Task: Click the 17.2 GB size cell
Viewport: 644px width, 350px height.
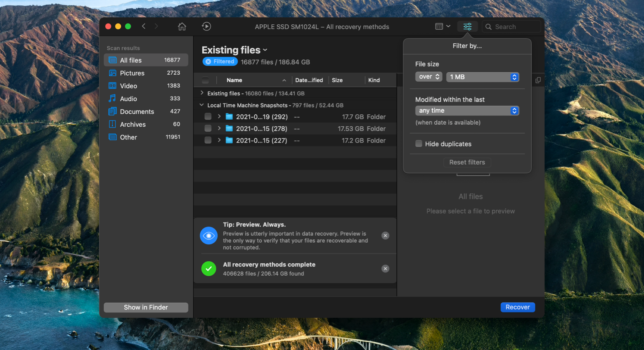Action: point(353,140)
